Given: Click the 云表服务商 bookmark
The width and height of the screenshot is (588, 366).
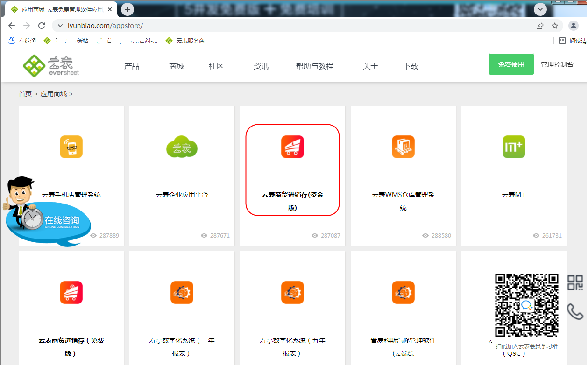Looking at the screenshot, I should (x=185, y=41).
